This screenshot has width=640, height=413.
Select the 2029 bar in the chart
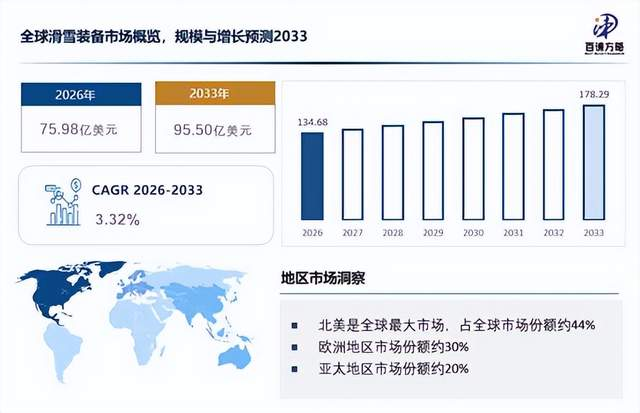(433, 171)
